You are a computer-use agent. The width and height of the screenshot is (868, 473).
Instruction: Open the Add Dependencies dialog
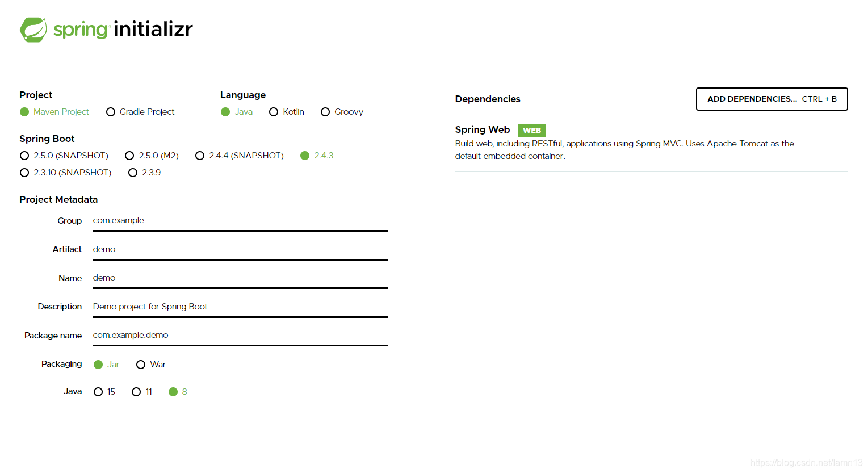click(x=772, y=99)
